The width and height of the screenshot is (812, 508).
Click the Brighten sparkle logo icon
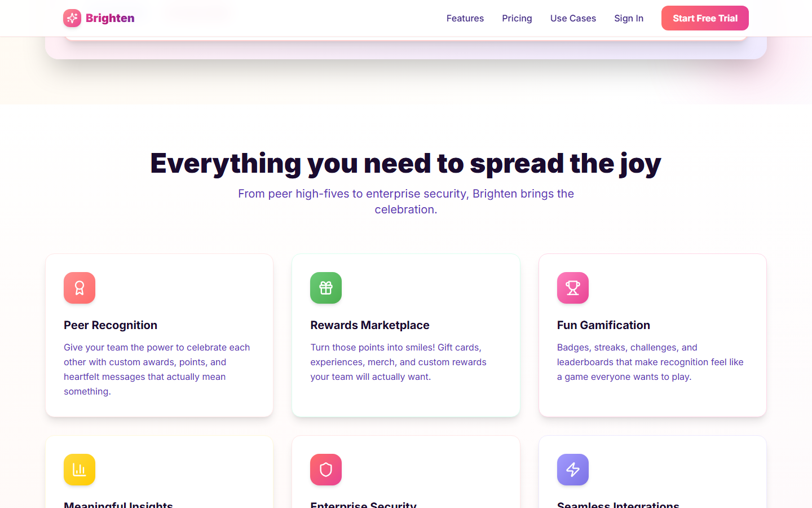tap(72, 18)
